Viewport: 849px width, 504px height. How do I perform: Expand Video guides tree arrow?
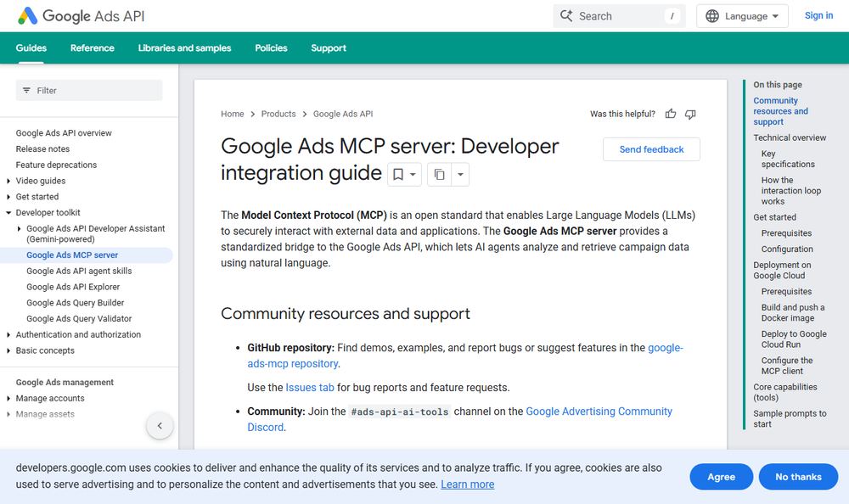click(8, 181)
